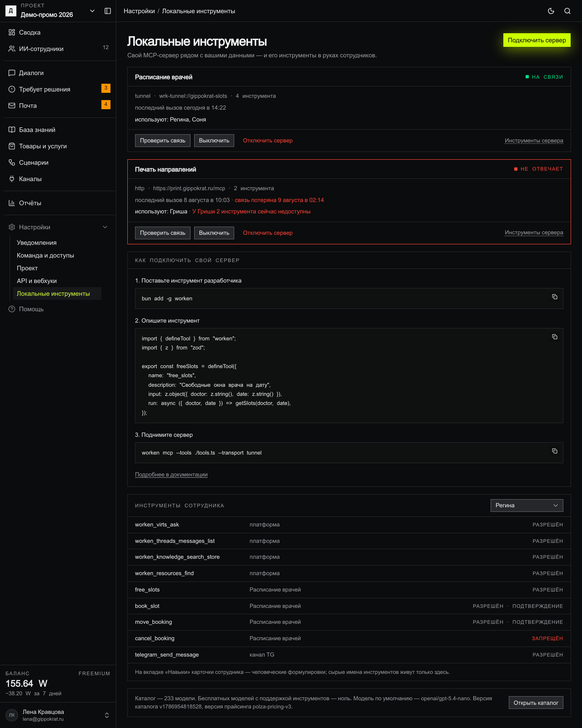Turn off the Расписание врачей server
582x728 pixels.
coord(214,140)
